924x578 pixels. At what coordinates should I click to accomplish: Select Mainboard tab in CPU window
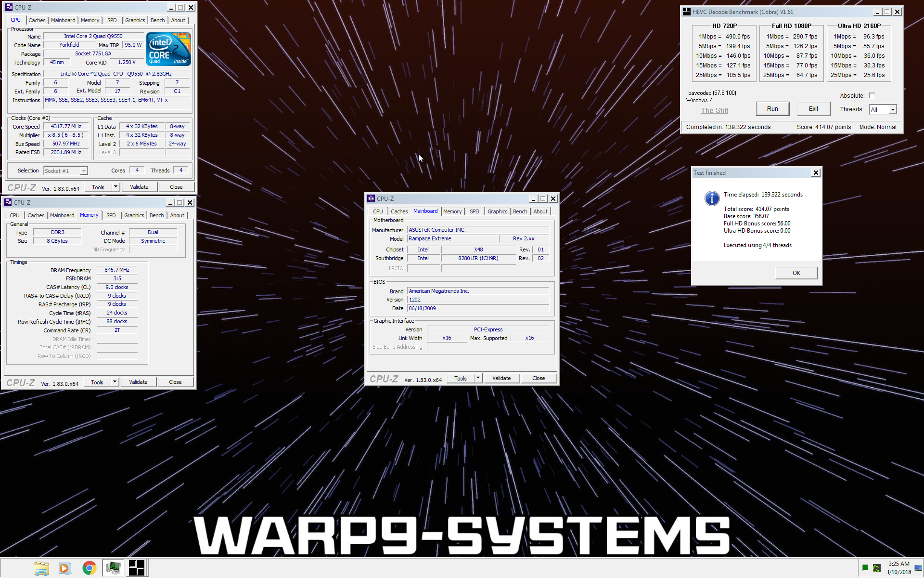(x=63, y=20)
